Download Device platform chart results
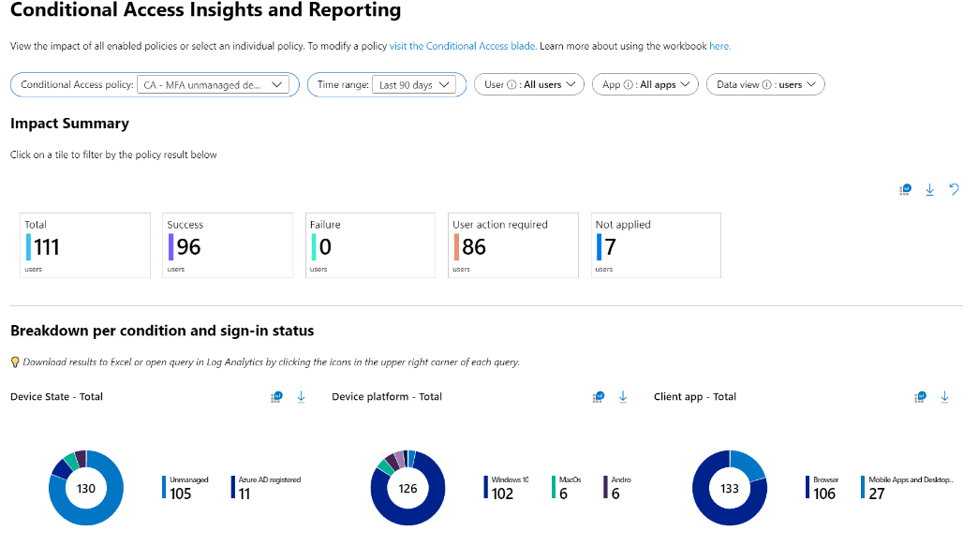The height and width of the screenshot is (560, 978). (x=623, y=397)
